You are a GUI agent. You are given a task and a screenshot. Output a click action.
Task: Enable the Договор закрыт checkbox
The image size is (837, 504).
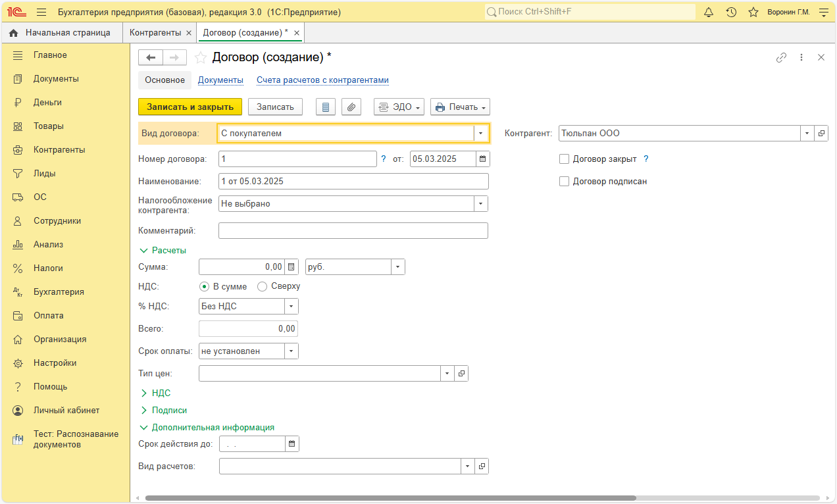pyautogui.click(x=564, y=159)
